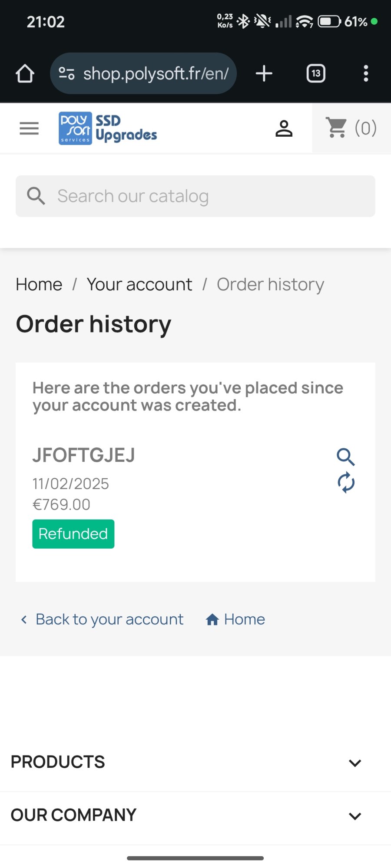Screen dimensions: 391x868
Task: Open the browser tab switcher showing 13 tabs
Action: (315, 73)
